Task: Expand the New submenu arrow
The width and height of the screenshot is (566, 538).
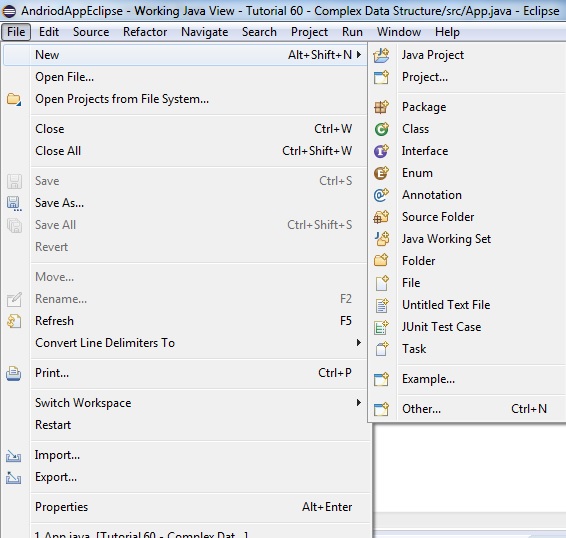Action: click(x=358, y=55)
